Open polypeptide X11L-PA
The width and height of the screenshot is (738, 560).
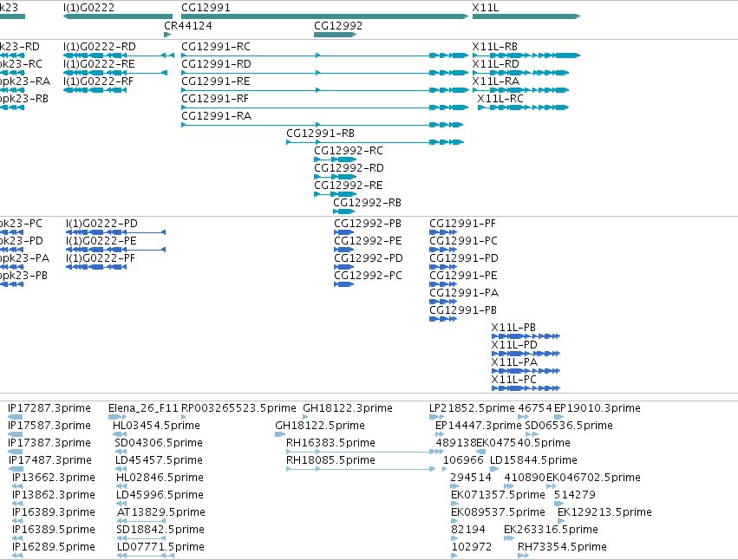pyautogui.click(x=526, y=371)
